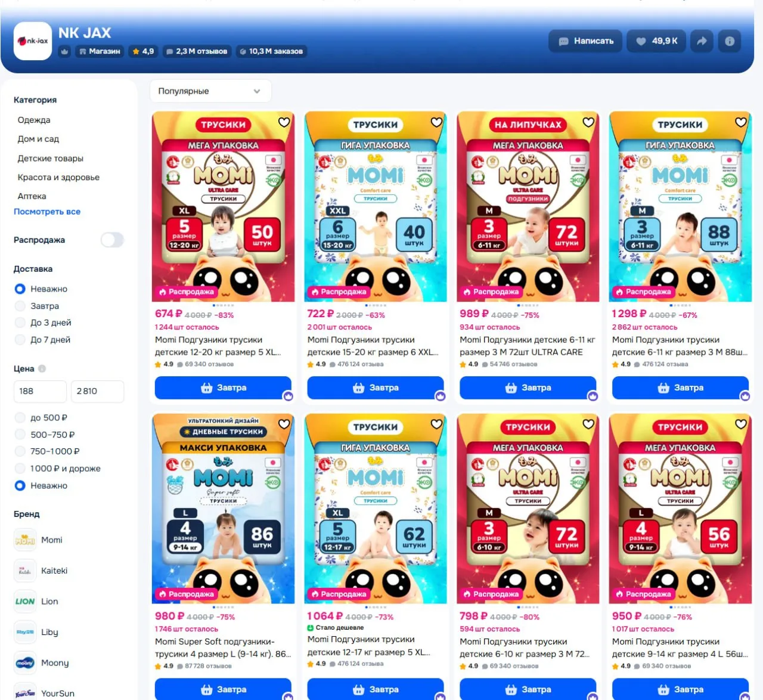763x700 pixels.
Task: Select the 500–750 ₽ price range
Action: pos(20,435)
